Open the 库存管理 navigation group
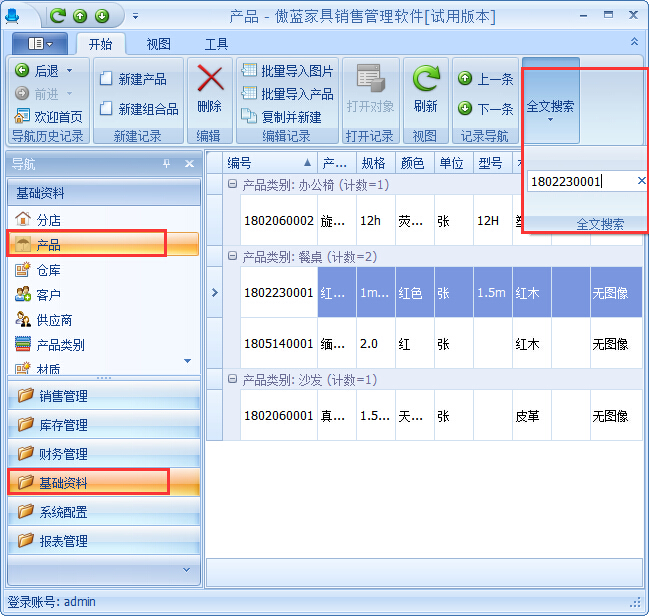The width and height of the screenshot is (649, 616). coord(103,425)
